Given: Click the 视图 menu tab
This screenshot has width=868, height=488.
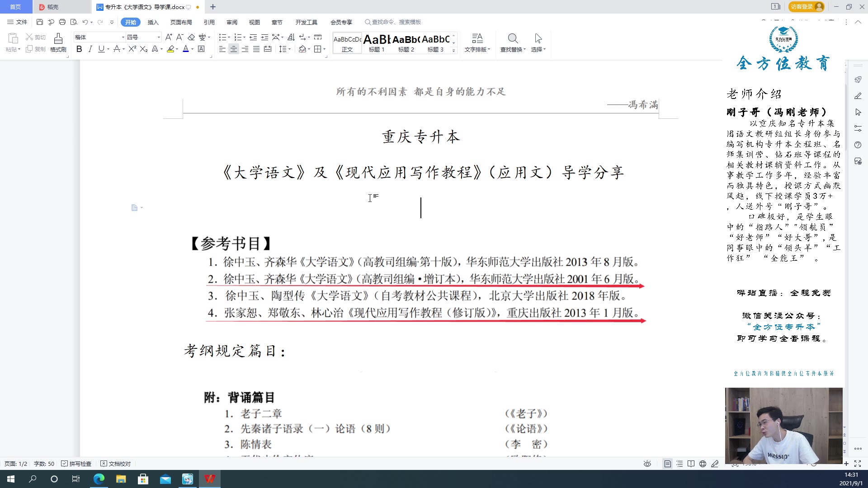Looking at the screenshot, I should pos(254,22).
